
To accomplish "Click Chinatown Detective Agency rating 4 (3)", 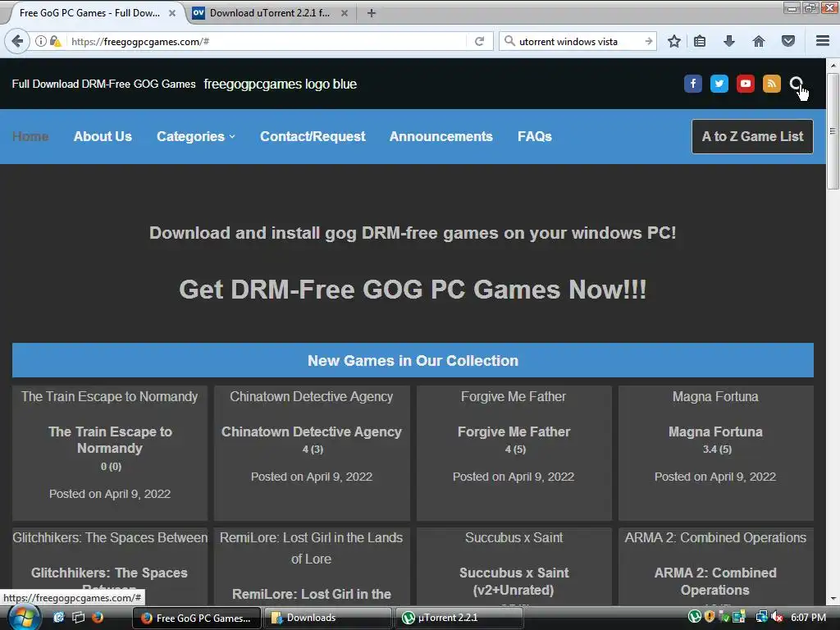I will pyautogui.click(x=313, y=450).
